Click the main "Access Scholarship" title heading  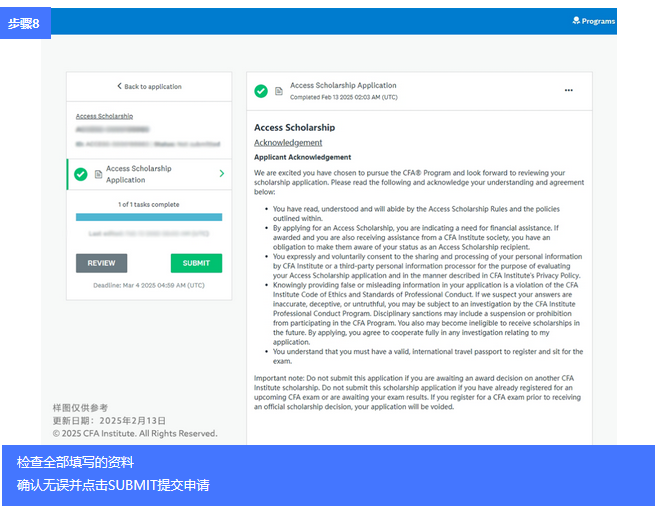(x=294, y=127)
